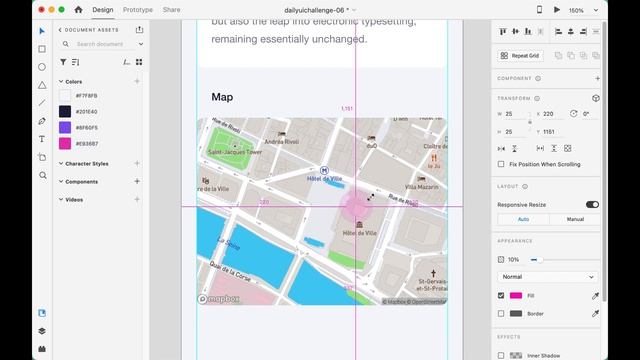Select Auto responsive resize mode
The height and width of the screenshot is (360, 640).
click(523, 219)
